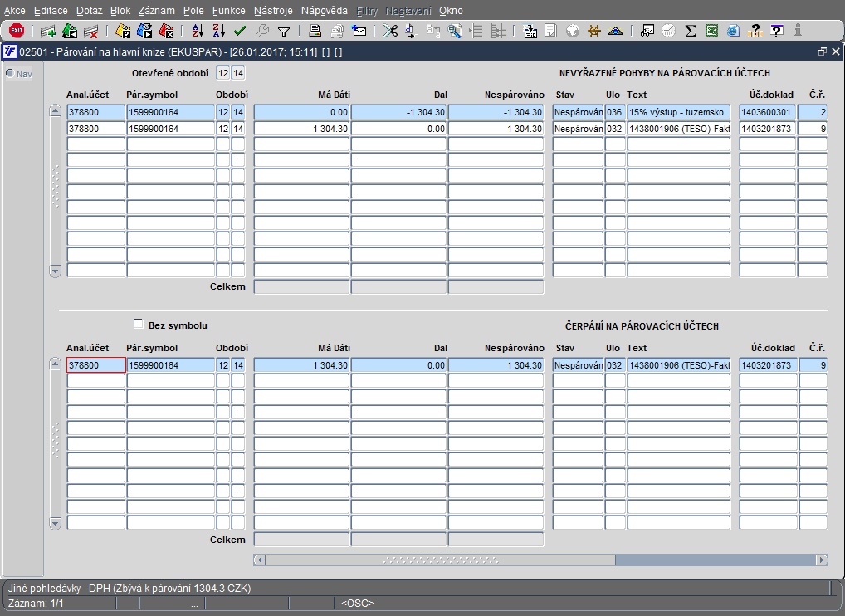Open the Okno menu
Screen dimensions: 845x616
pos(451,11)
